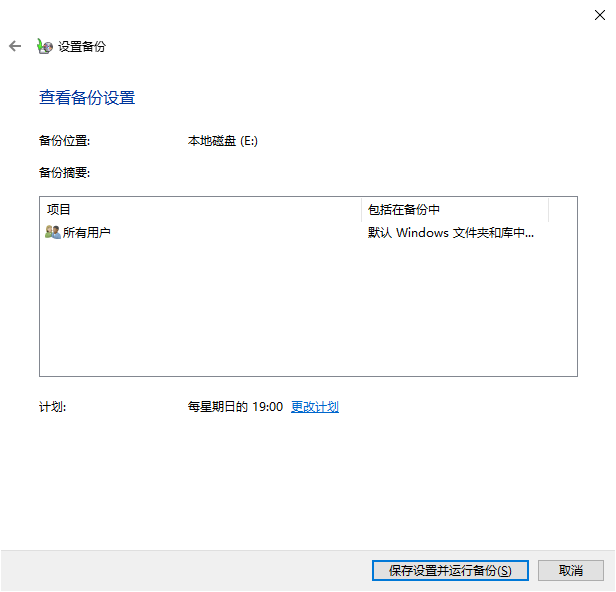Click the 备份位置 label

(64, 141)
